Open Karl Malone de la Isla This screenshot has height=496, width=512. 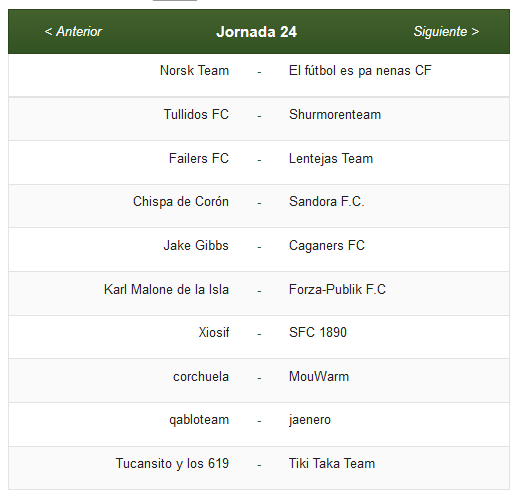click(166, 289)
